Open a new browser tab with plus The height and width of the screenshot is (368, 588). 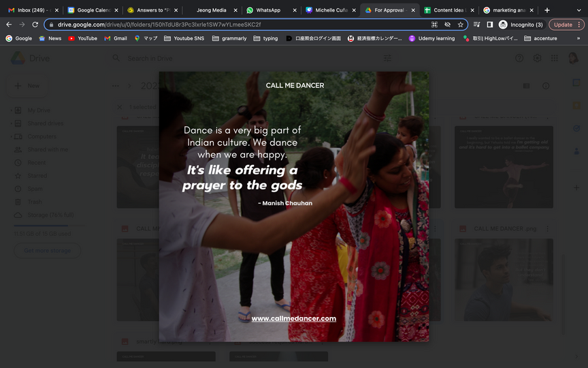coord(547,10)
